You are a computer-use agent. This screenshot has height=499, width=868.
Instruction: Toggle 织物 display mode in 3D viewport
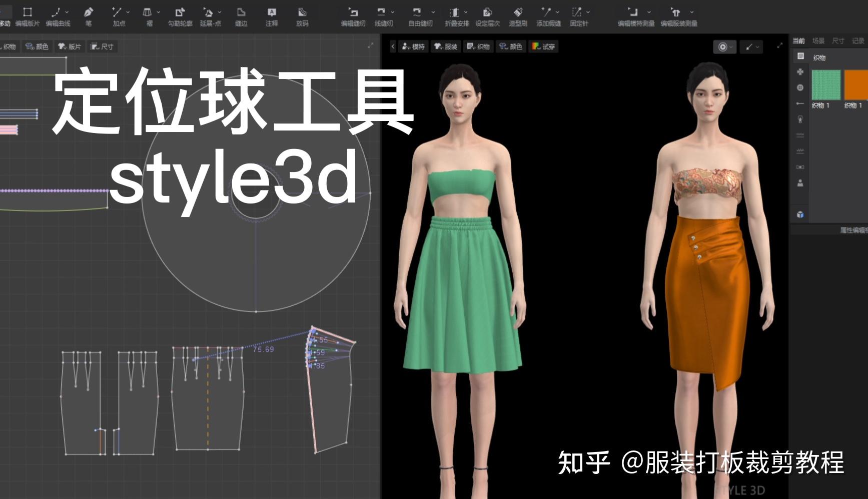click(x=478, y=46)
